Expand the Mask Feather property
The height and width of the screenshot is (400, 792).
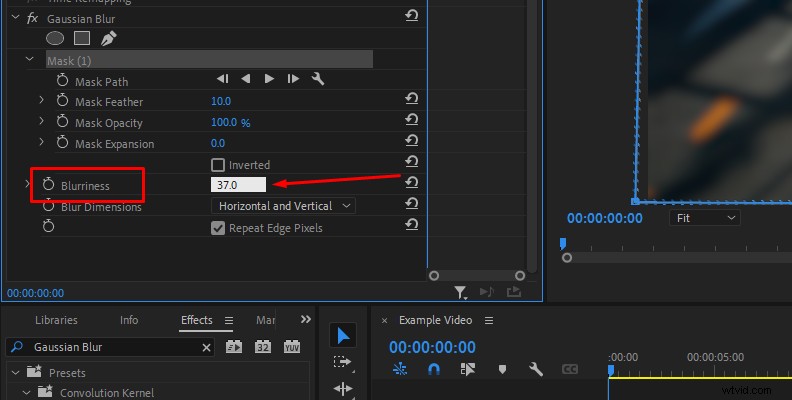(41, 101)
